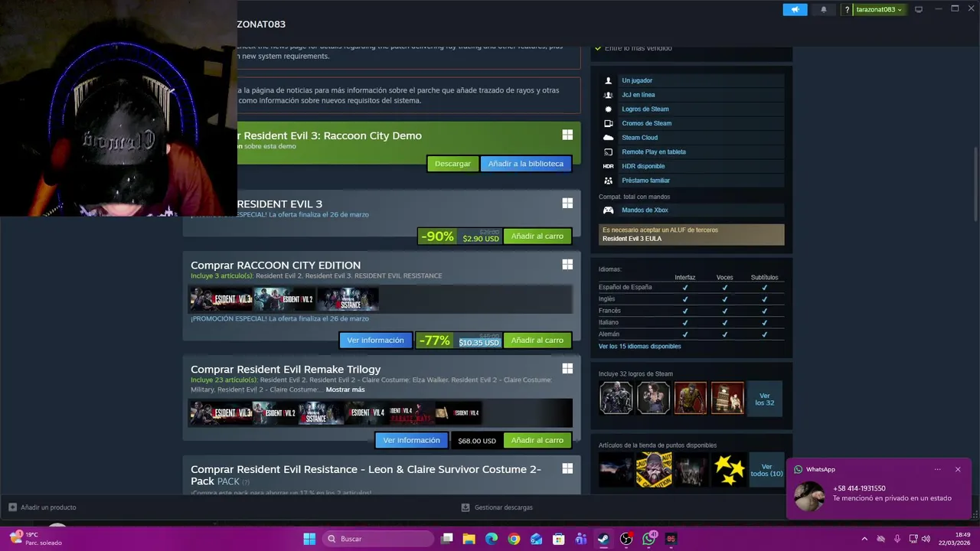Open the Préstamo familiar link
The width and height of the screenshot is (980, 551).
(645, 181)
